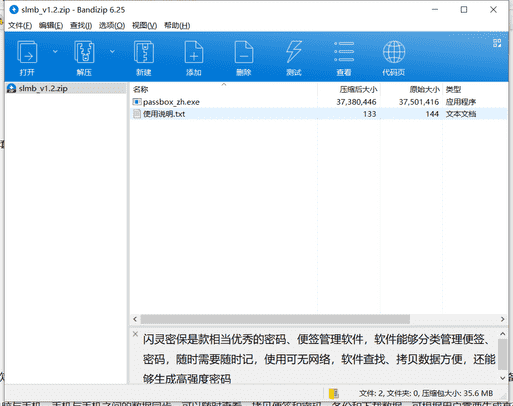
Task: Sort by the 原始大小 column header
Action: click(411, 89)
